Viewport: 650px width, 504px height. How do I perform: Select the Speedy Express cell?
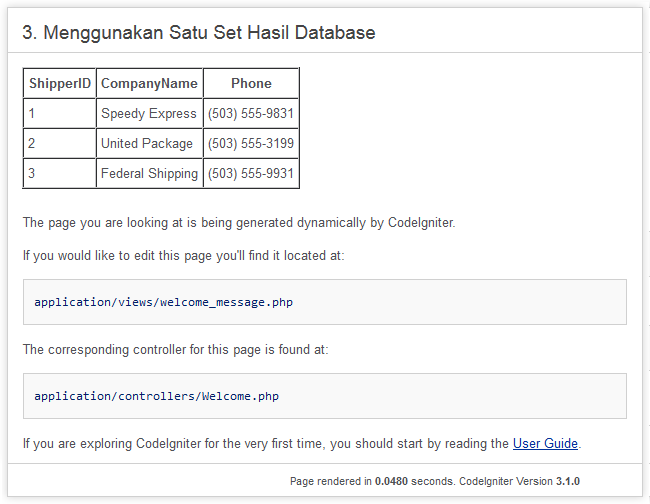tap(149, 113)
